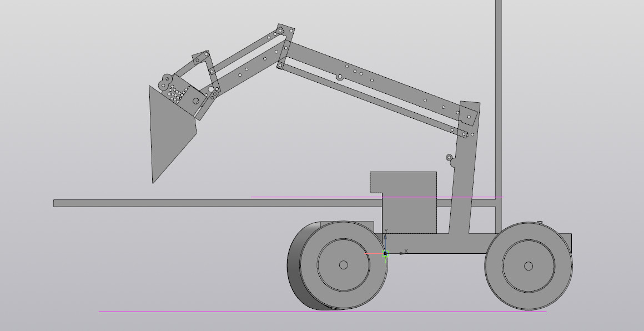Click the cluster of small balls in bucket

pos(175,94)
